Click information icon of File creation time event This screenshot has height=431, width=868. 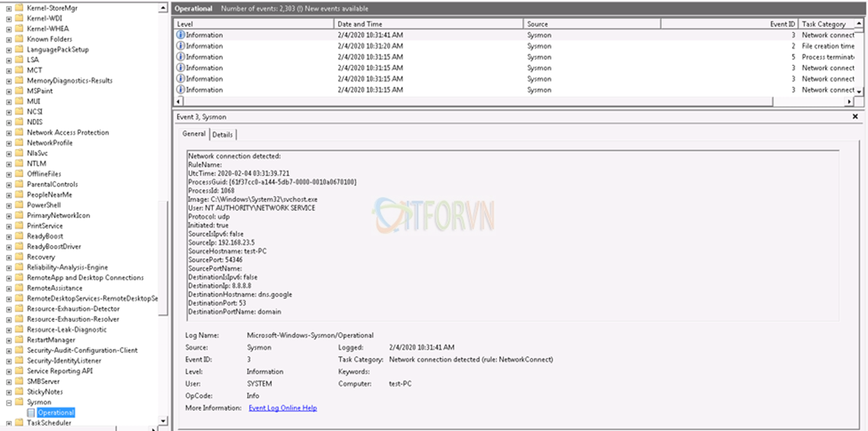click(180, 46)
